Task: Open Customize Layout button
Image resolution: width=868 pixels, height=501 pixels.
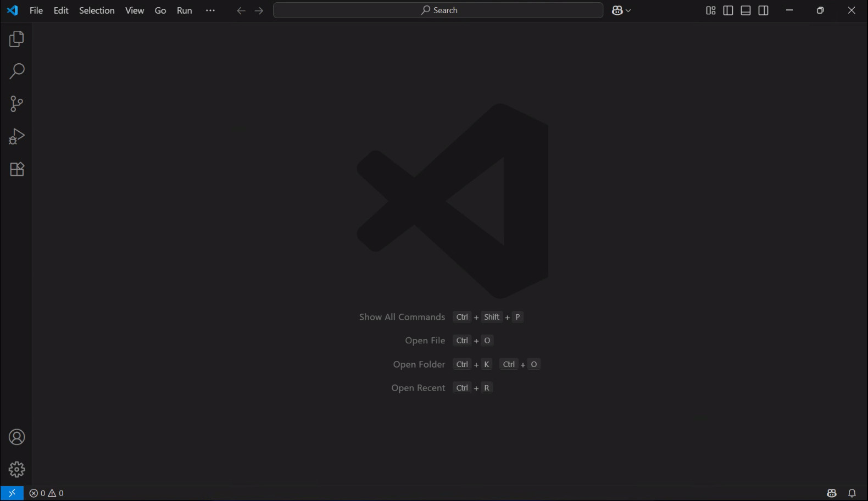Action: (x=711, y=10)
